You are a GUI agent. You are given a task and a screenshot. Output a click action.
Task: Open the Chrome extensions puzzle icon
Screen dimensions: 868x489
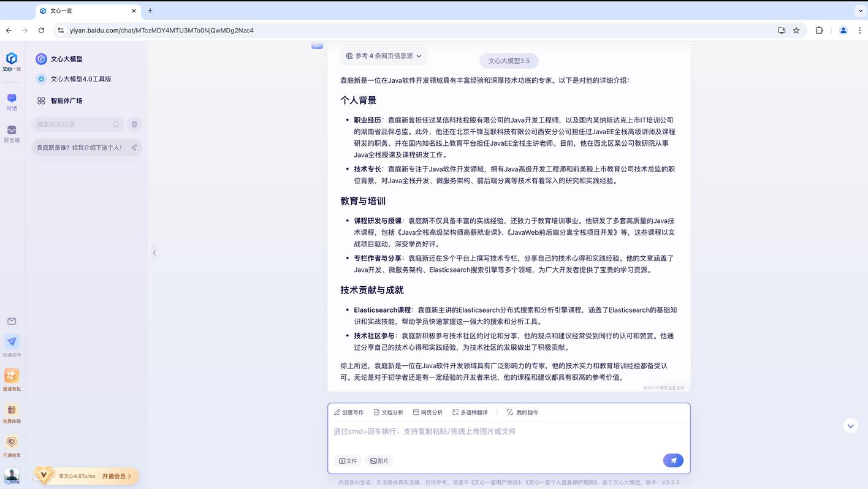pos(819,30)
